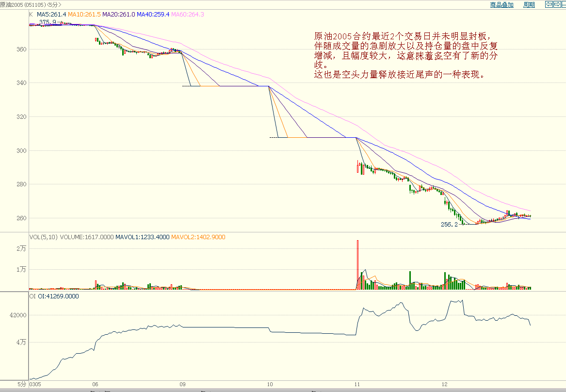Select the MA5:261.4 indicator label
The height and width of the screenshot is (392, 566).
tap(51, 15)
